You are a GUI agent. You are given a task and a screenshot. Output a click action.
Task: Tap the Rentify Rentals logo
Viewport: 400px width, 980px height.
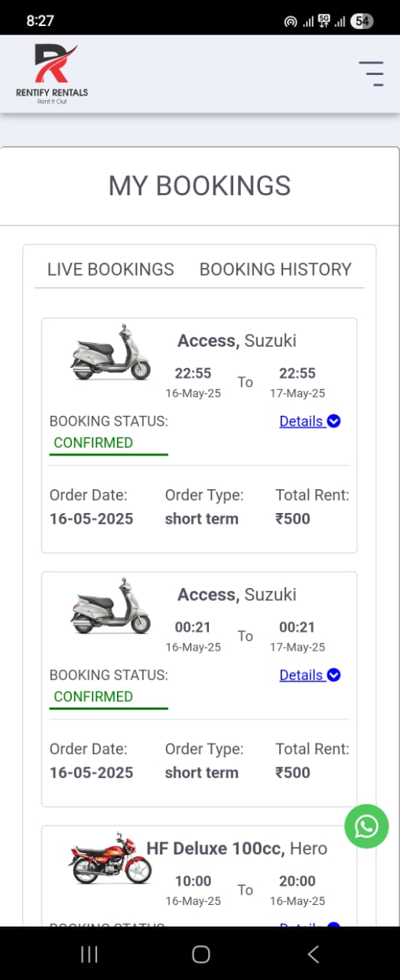click(x=52, y=73)
